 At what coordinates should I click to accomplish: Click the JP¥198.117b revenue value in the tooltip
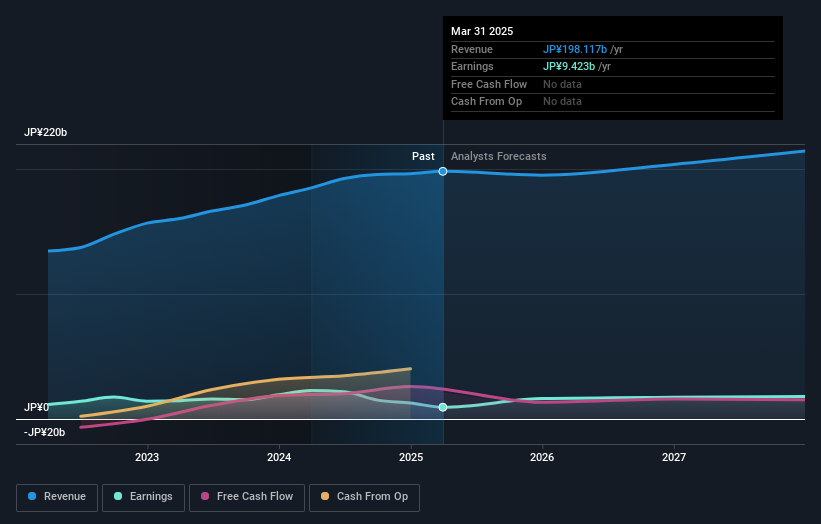tap(575, 49)
